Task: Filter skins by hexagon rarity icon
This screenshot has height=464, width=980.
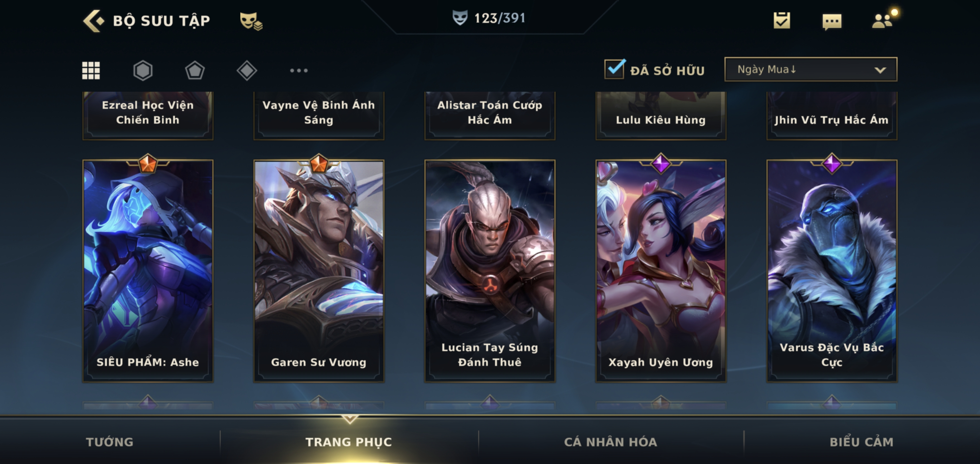Action: click(x=143, y=70)
